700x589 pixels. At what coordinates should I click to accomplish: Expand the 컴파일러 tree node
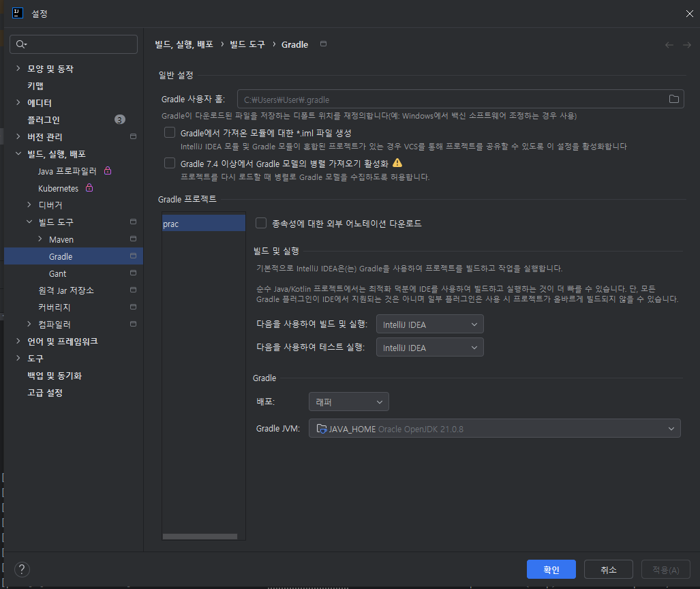pos(29,324)
